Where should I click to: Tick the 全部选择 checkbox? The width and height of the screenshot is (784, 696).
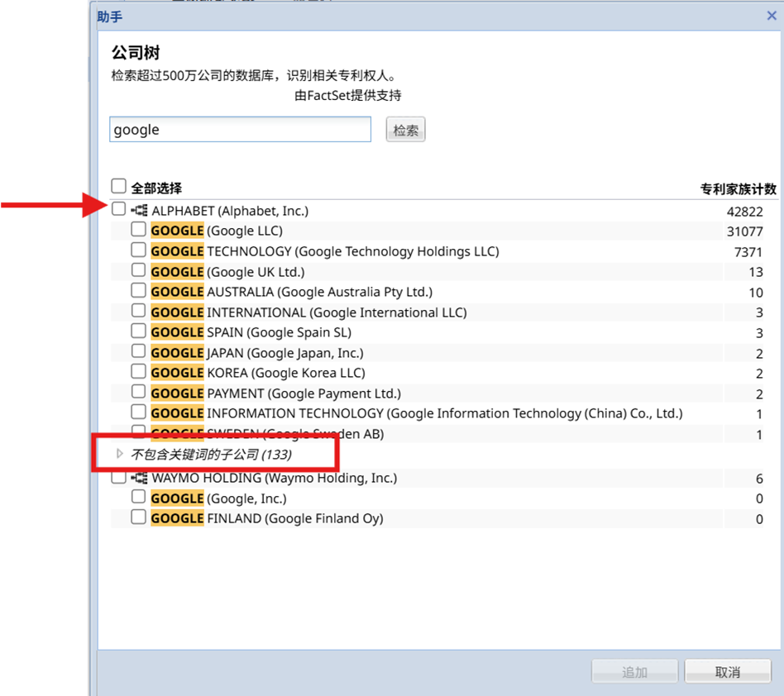tap(118, 186)
